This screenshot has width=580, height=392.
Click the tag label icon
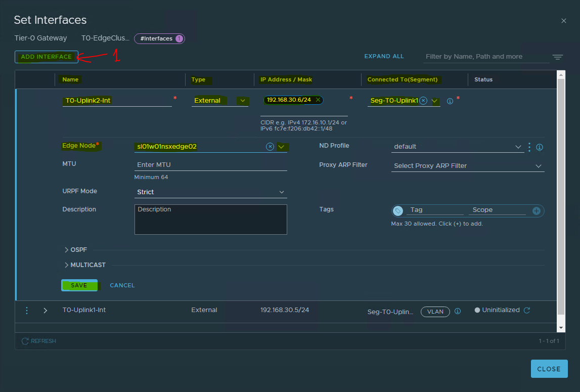click(398, 210)
